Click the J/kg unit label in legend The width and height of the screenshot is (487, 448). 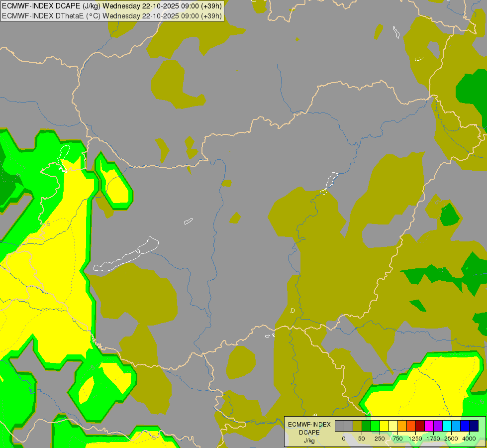[309, 441]
